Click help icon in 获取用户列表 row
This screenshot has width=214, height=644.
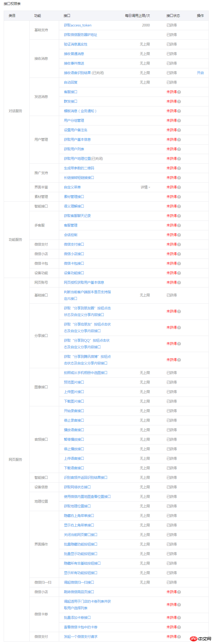click(179, 149)
